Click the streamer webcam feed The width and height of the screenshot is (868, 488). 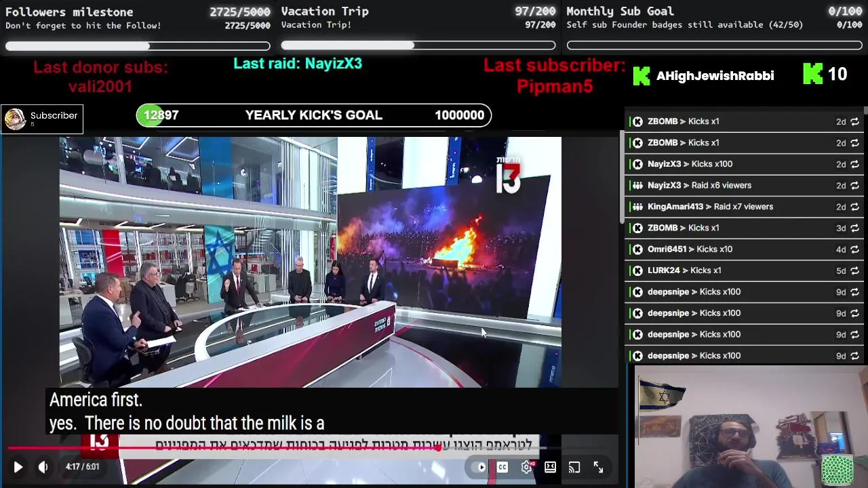click(751, 427)
